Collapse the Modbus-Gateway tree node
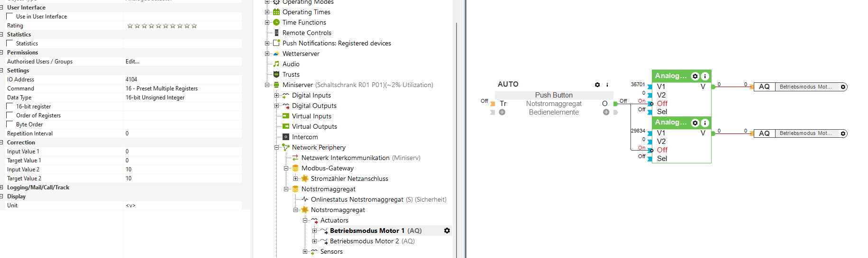868x258 pixels. (x=286, y=168)
